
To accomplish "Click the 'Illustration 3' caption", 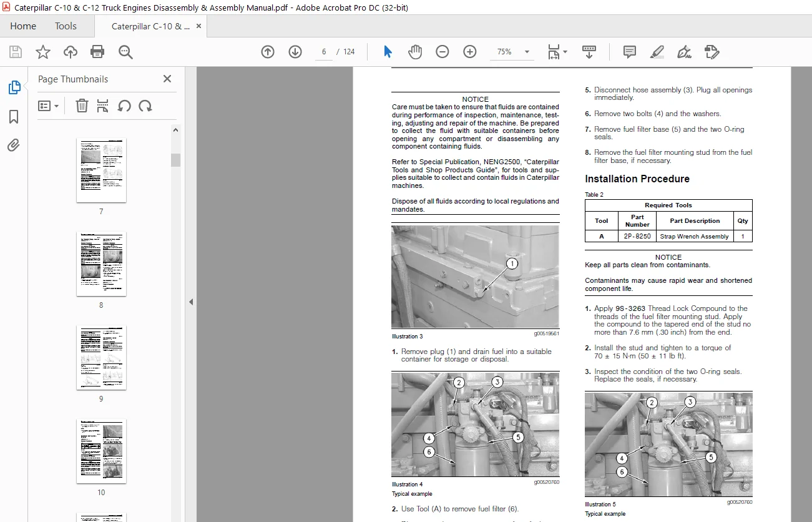I will tap(408, 337).
